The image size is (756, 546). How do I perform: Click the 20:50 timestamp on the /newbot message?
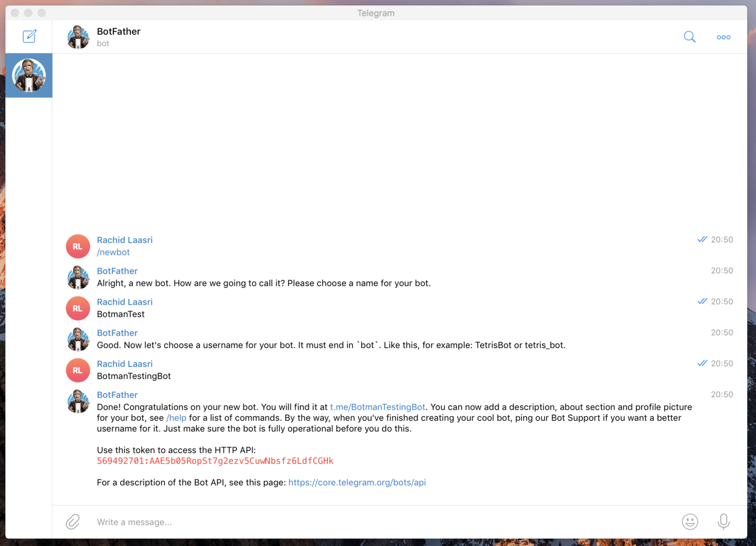tap(722, 239)
